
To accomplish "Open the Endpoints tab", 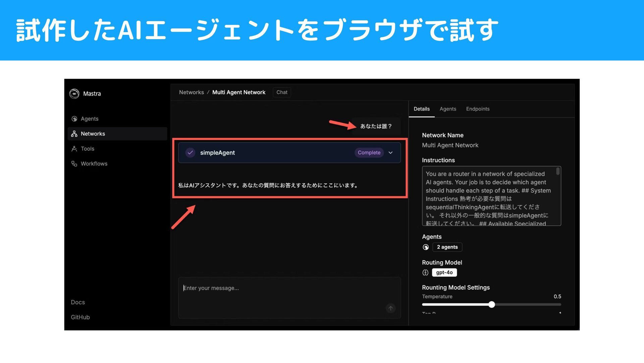I will coord(478,109).
